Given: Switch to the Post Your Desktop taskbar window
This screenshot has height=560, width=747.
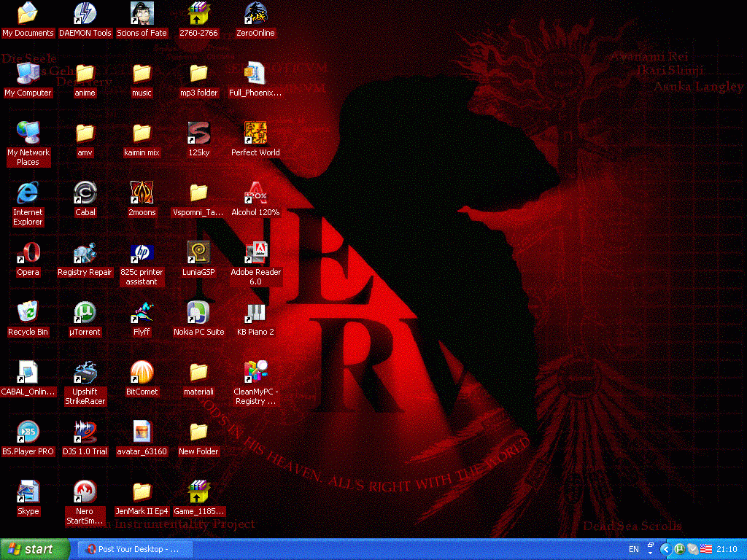Looking at the screenshot, I should click(135, 549).
